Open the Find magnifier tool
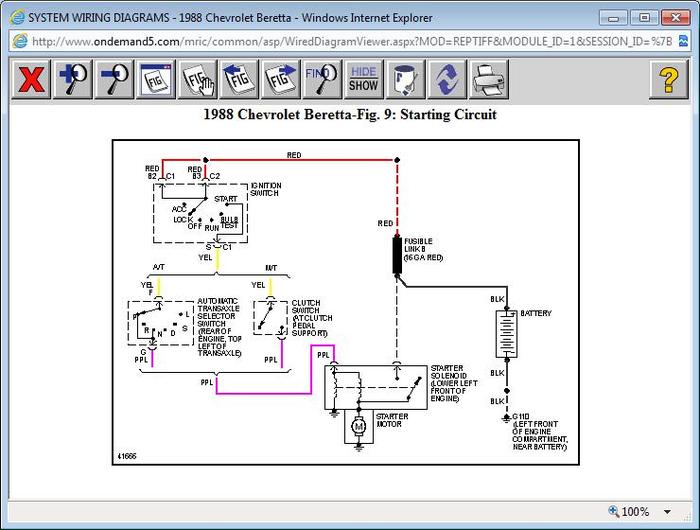 [322, 79]
